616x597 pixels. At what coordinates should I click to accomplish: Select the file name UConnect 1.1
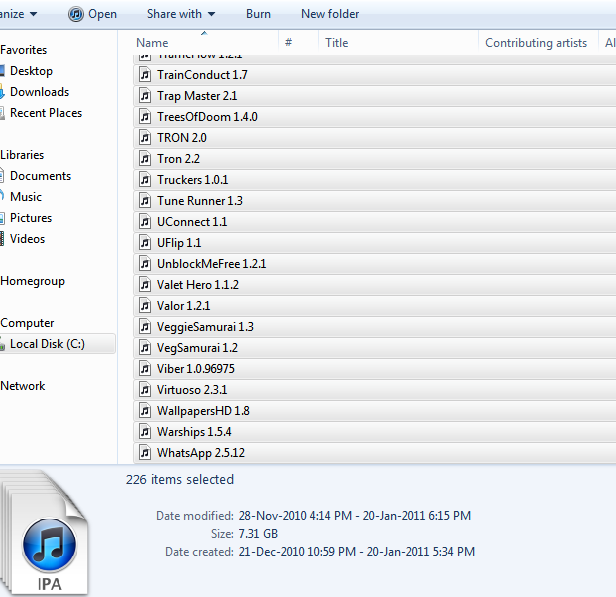[x=192, y=222]
